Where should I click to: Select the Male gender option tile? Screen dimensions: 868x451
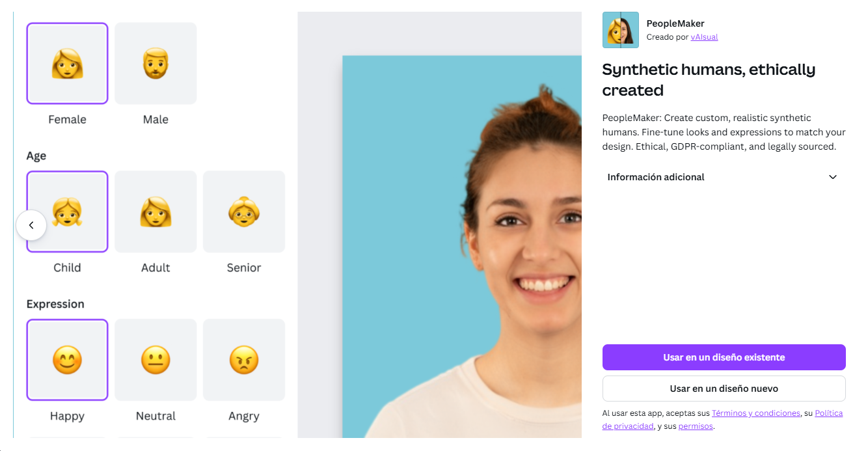click(x=156, y=63)
